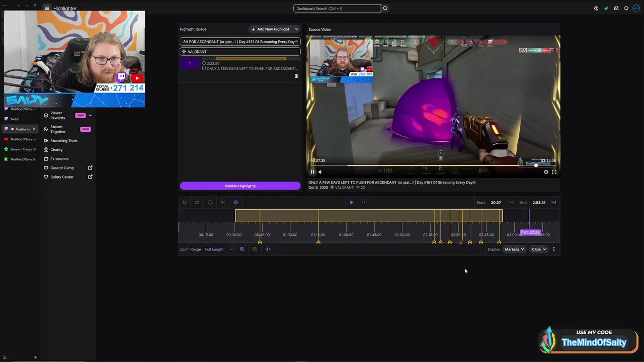Play the selected highlight from timeline toolbar

pos(352,203)
